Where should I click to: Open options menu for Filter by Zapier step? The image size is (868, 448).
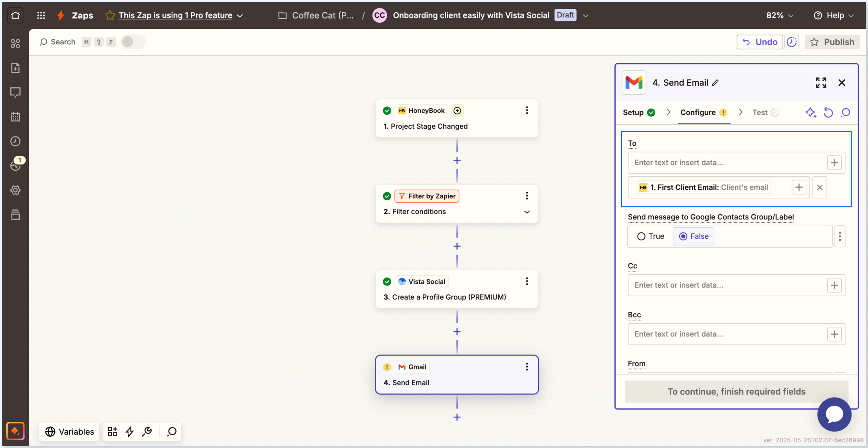click(x=527, y=196)
